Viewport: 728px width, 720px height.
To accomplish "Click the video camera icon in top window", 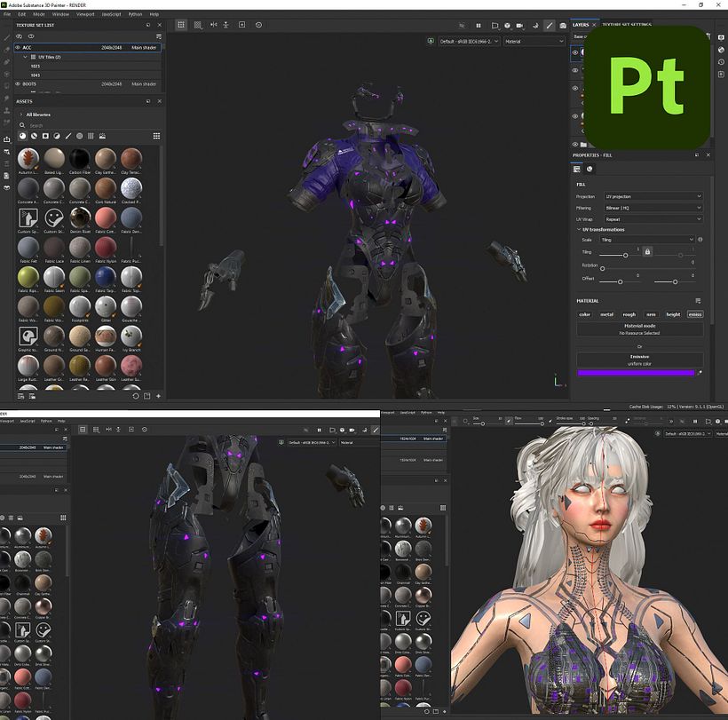I will click(519, 26).
